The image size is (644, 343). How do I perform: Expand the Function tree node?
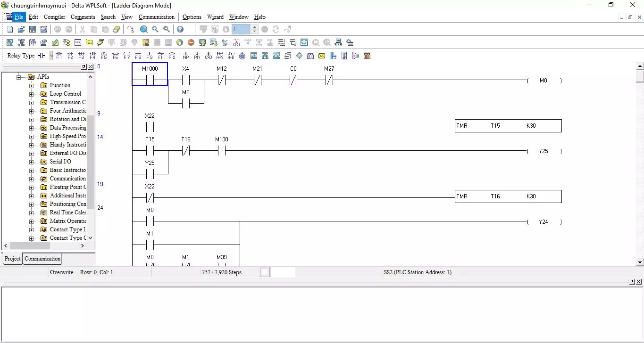(x=32, y=85)
